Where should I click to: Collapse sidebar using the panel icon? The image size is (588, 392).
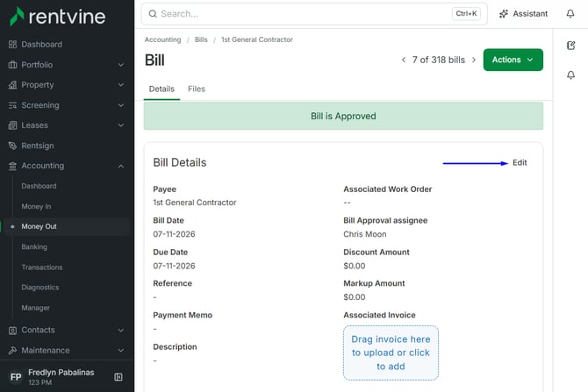pyautogui.click(x=118, y=377)
